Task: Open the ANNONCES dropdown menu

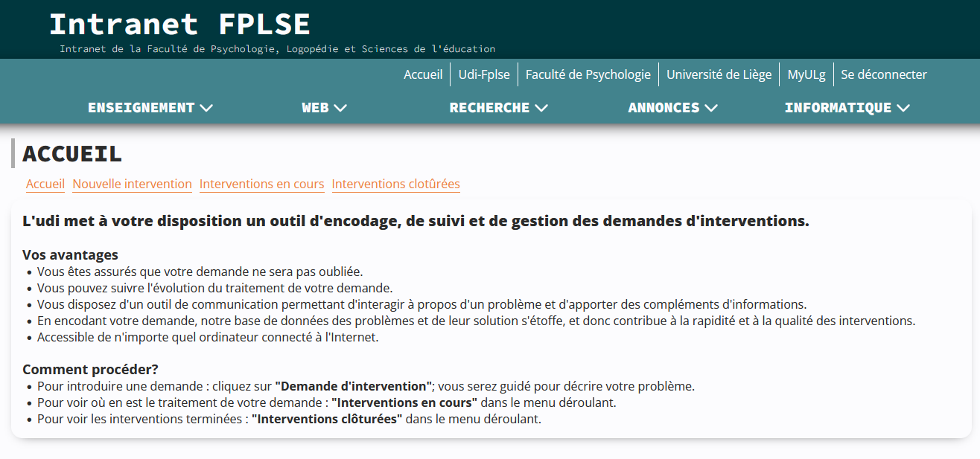Action: (x=672, y=108)
